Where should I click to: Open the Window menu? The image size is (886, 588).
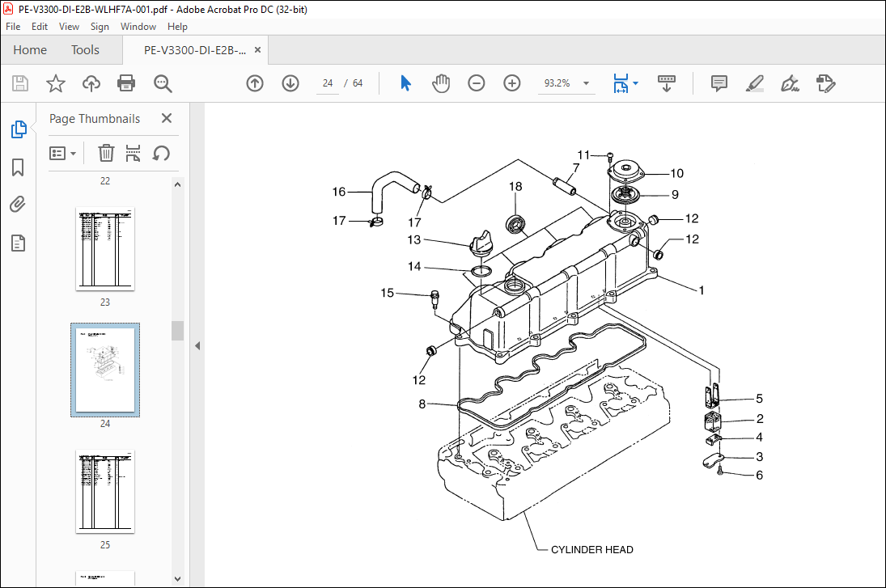coord(138,27)
